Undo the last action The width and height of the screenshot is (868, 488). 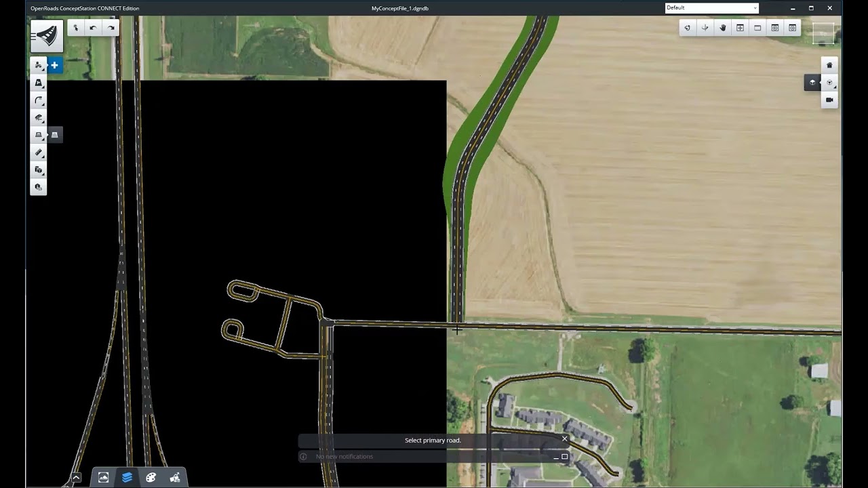(x=93, y=28)
